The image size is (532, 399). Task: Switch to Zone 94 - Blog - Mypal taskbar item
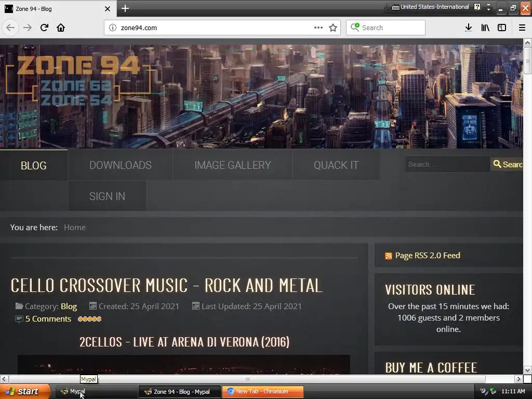click(x=179, y=392)
